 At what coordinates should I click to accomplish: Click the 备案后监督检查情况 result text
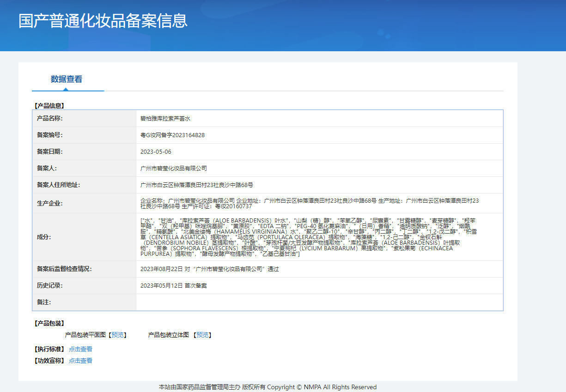(x=209, y=269)
